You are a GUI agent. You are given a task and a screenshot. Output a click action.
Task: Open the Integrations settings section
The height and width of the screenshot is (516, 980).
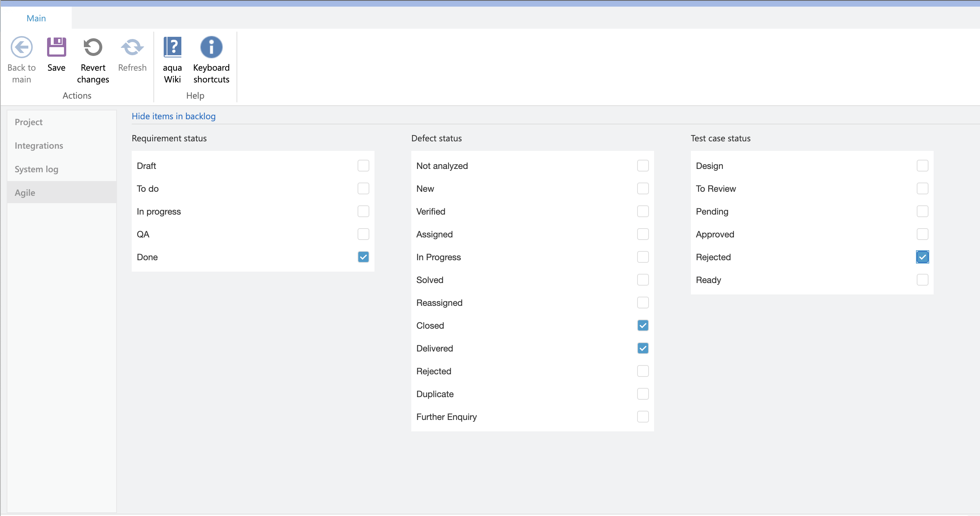point(39,146)
